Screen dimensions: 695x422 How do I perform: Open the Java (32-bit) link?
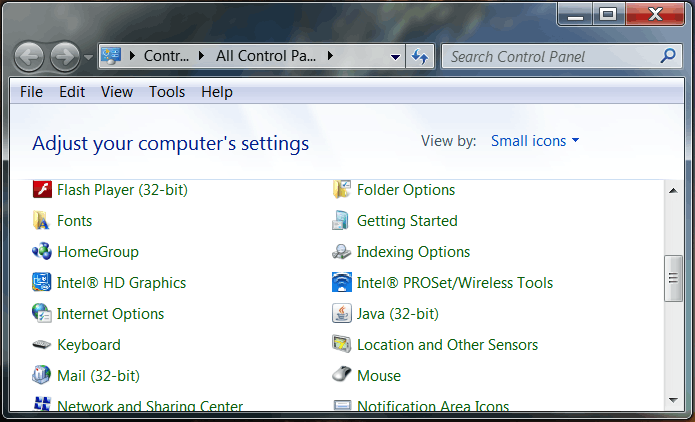click(398, 314)
